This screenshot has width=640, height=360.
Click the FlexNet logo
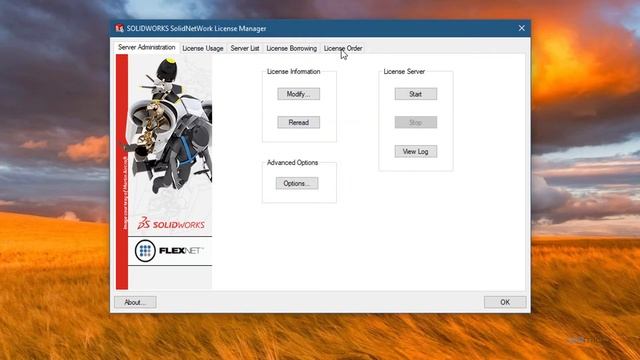click(x=169, y=251)
